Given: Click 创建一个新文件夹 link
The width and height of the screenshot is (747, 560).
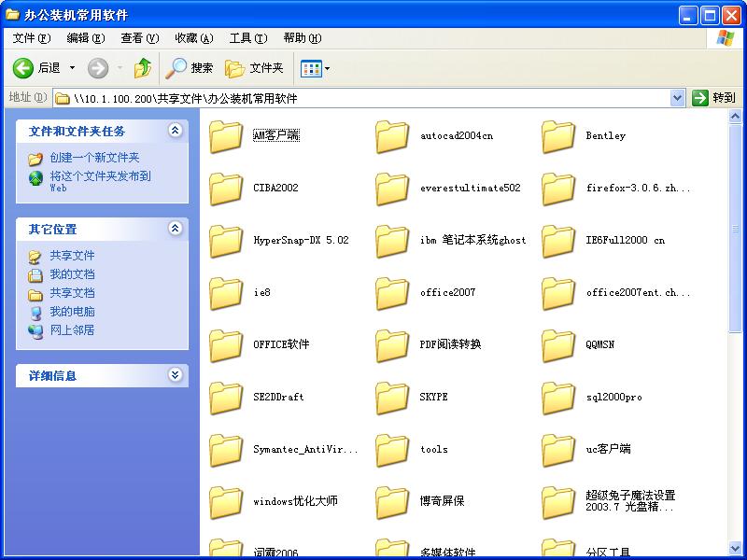Looking at the screenshot, I should pos(94,158).
